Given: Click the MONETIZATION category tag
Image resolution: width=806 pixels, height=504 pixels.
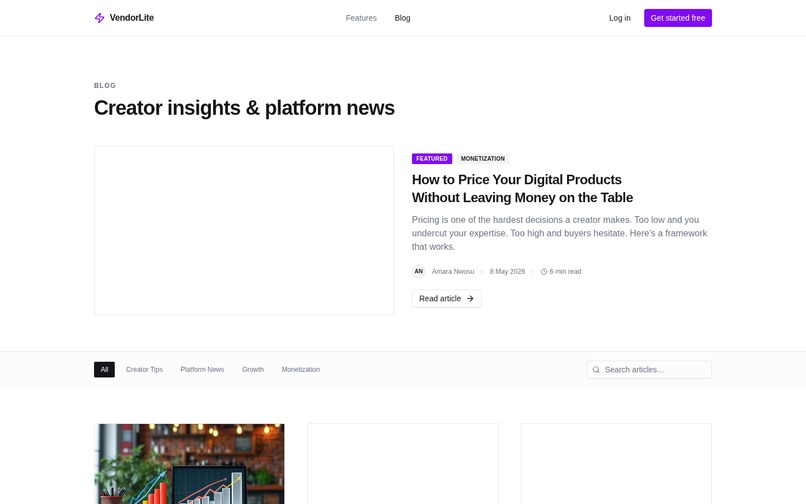Looking at the screenshot, I should [483, 158].
